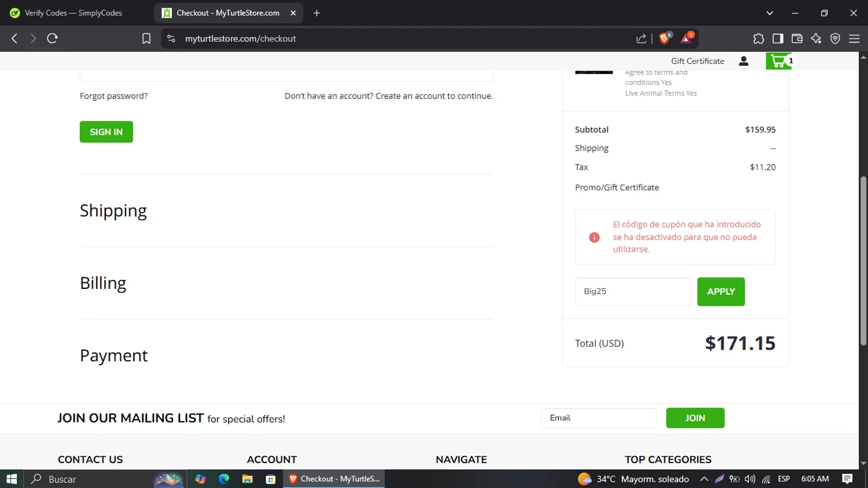Click the red coupon error info icon
The image size is (868, 488).
click(594, 237)
